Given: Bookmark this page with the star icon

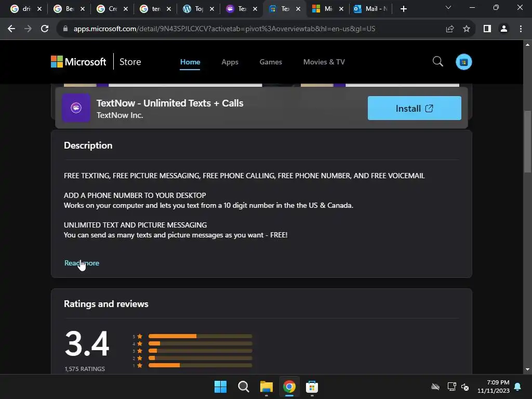Looking at the screenshot, I should (467, 29).
